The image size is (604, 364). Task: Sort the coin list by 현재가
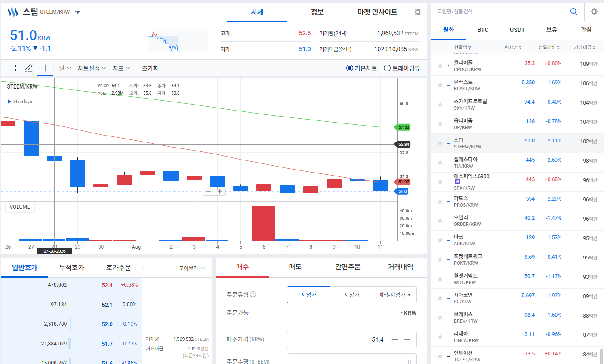click(x=513, y=47)
